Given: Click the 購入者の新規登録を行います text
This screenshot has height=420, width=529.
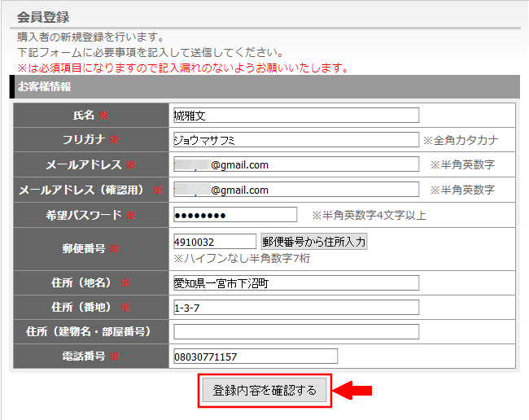Looking at the screenshot, I should (90, 37).
